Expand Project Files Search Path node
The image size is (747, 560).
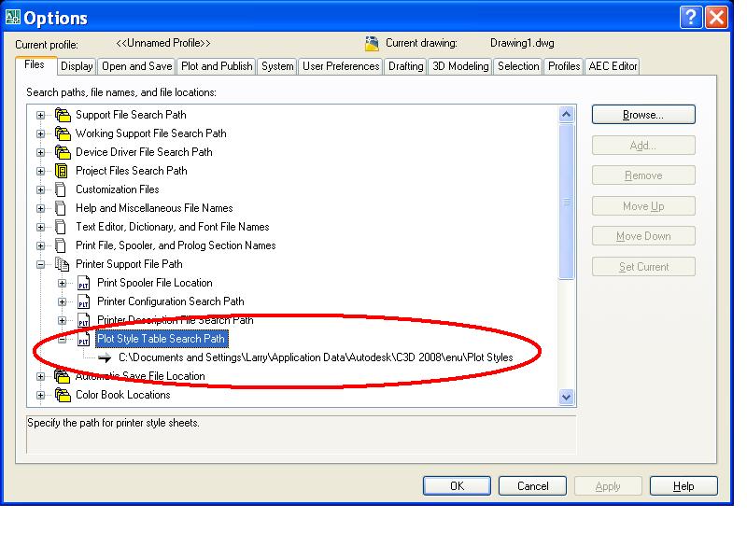coord(40,171)
